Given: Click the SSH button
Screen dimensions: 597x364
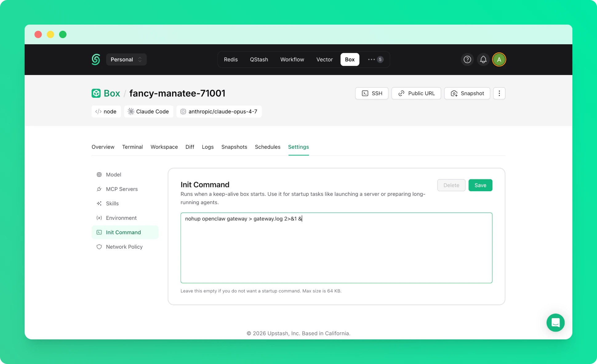Looking at the screenshot, I should click(x=372, y=93).
